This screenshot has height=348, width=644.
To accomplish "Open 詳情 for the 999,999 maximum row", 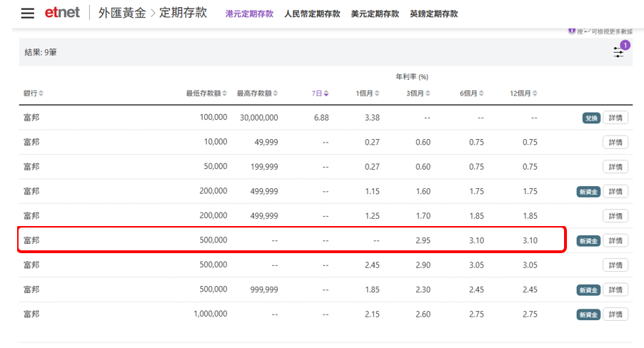I will pos(615,290).
